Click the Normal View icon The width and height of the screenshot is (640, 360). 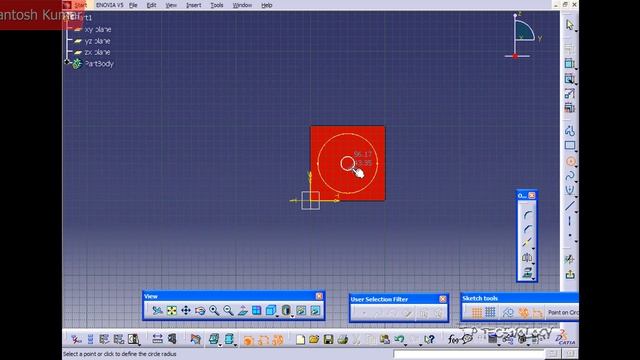click(242, 311)
